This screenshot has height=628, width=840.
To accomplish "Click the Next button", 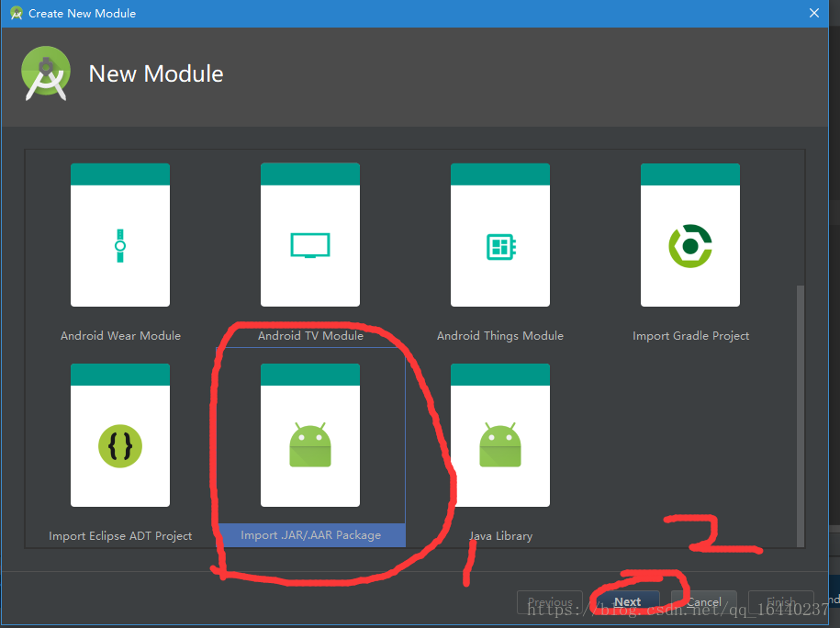I will click(x=627, y=601).
